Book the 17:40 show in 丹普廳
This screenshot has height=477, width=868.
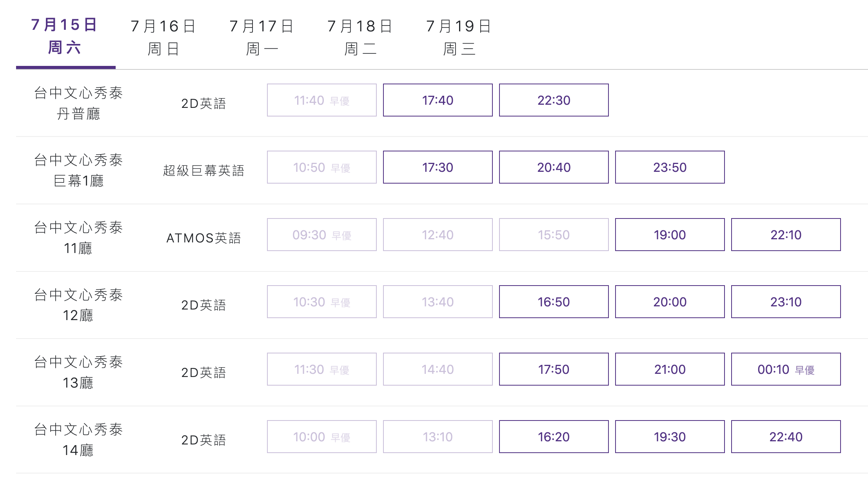click(437, 100)
